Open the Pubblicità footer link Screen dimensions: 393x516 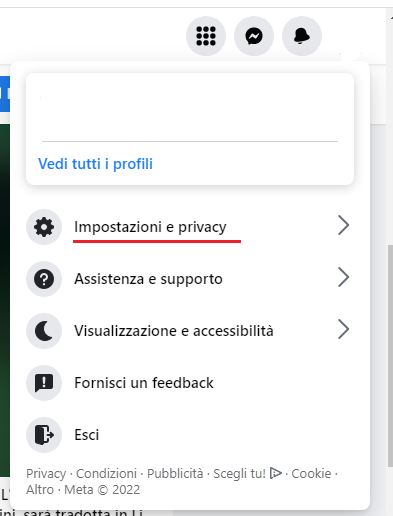coord(175,474)
